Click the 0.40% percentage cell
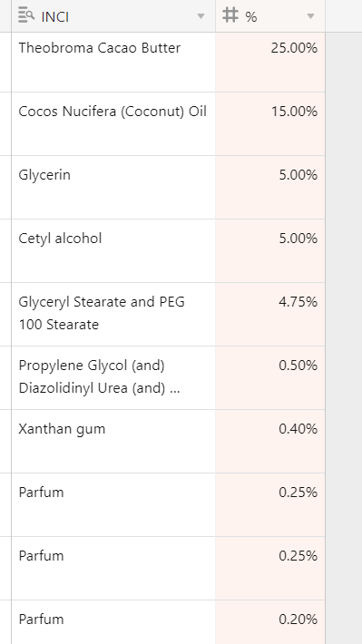 click(x=270, y=441)
